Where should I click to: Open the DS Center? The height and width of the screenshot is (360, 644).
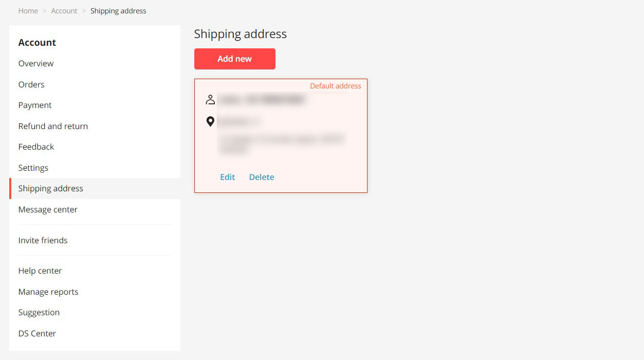[x=37, y=333]
